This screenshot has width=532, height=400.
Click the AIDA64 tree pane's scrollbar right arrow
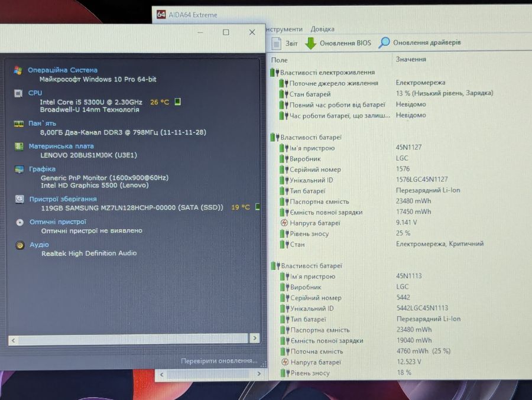[x=259, y=374]
